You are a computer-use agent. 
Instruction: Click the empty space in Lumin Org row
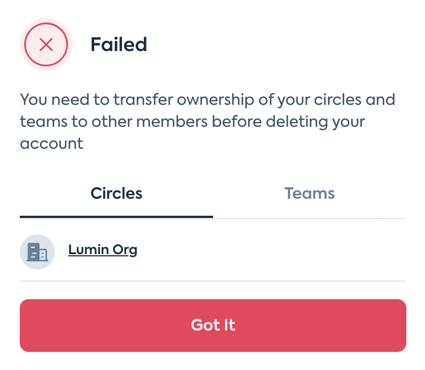pyautogui.click(x=272, y=250)
